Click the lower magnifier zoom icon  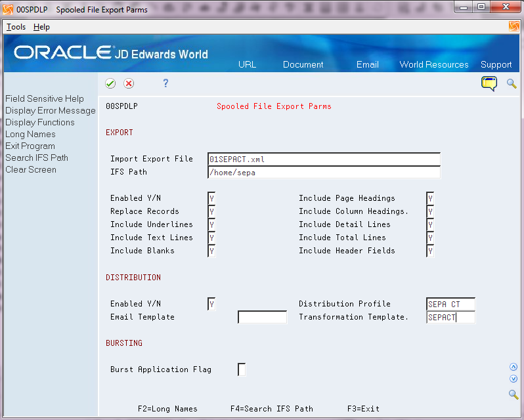tap(513, 394)
